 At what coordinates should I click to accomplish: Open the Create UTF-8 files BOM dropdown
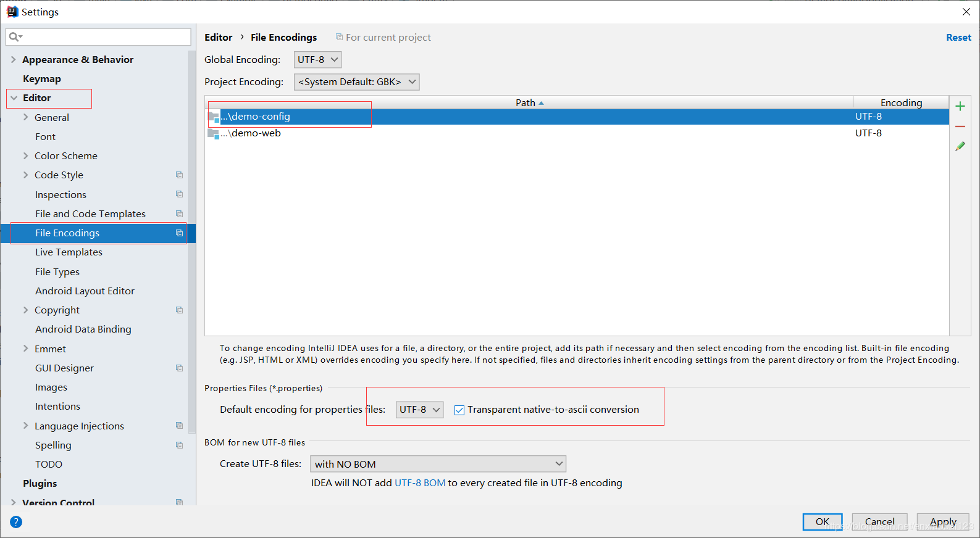pos(438,464)
